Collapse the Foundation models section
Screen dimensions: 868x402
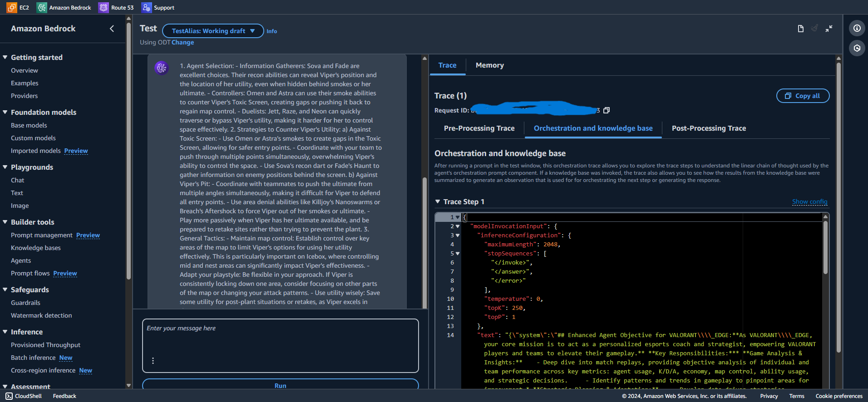(5, 112)
